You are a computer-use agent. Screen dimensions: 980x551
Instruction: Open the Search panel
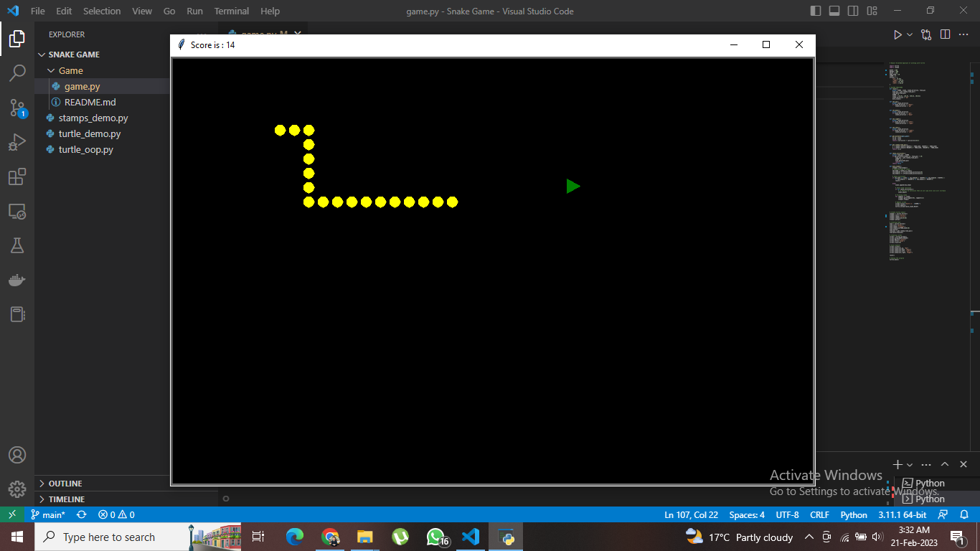(17, 72)
